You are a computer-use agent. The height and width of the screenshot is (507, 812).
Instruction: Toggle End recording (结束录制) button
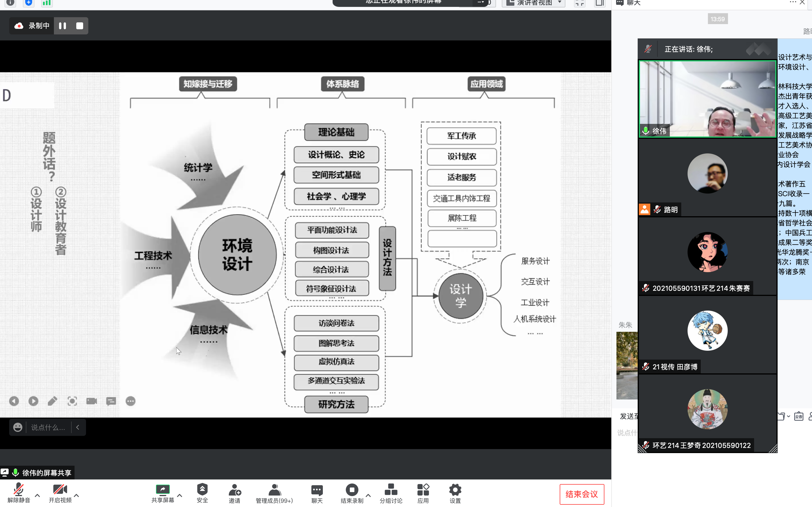[352, 493]
